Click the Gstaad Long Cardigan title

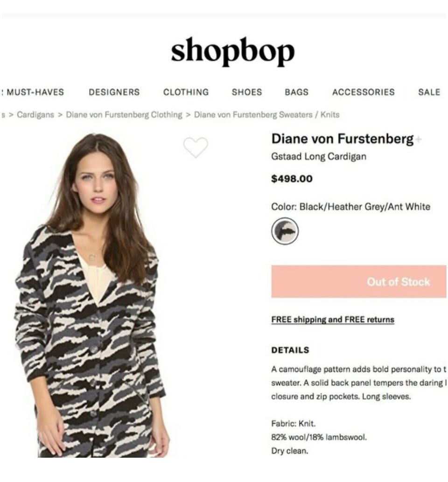319,156
